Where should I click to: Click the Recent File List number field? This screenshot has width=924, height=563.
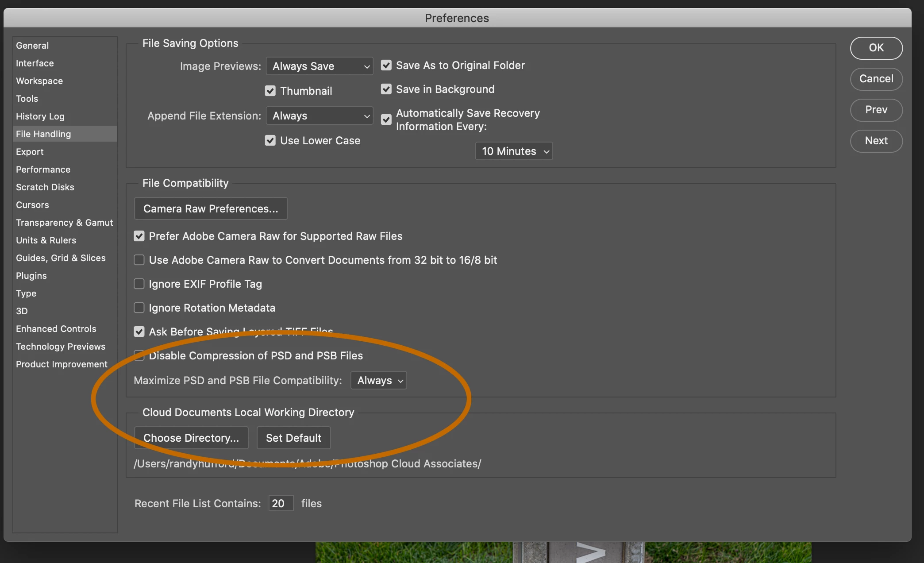(281, 503)
